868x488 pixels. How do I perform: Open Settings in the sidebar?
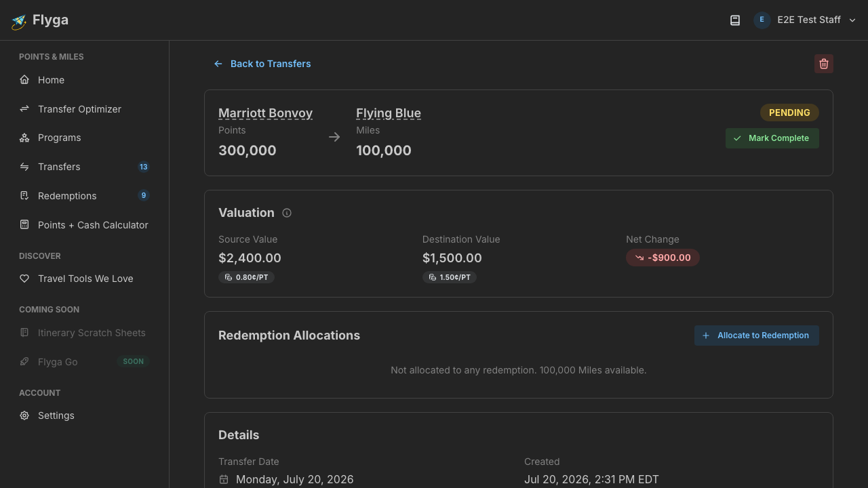coord(84,415)
